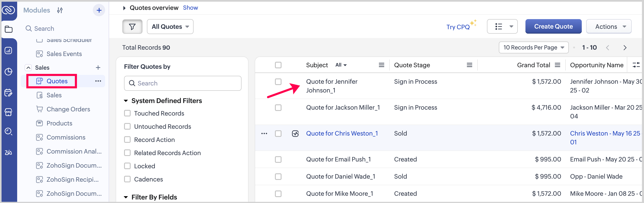The height and width of the screenshot is (203, 644).
Task: Enable Touched Records filter checkbox
Action: (128, 113)
